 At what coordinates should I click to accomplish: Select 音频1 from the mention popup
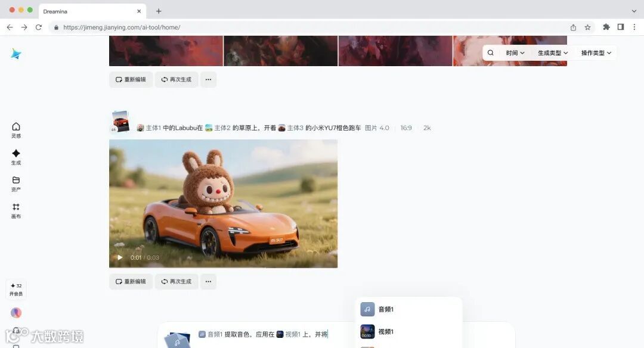point(408,309)
